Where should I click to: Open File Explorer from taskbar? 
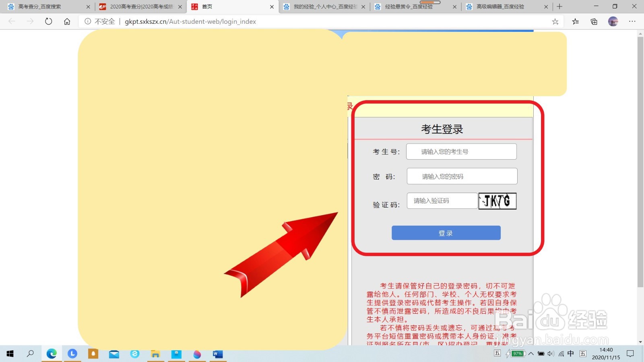[155, 354]
